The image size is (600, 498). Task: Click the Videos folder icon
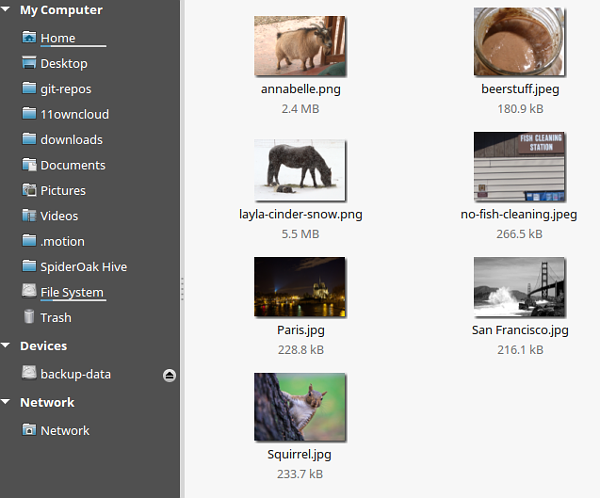click(29, 215)
